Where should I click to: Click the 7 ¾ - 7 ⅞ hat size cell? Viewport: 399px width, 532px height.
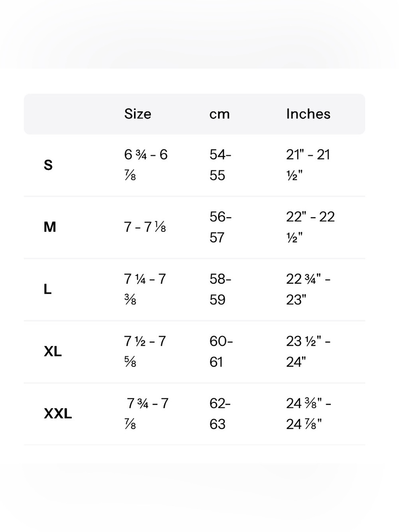click(146, 414)
